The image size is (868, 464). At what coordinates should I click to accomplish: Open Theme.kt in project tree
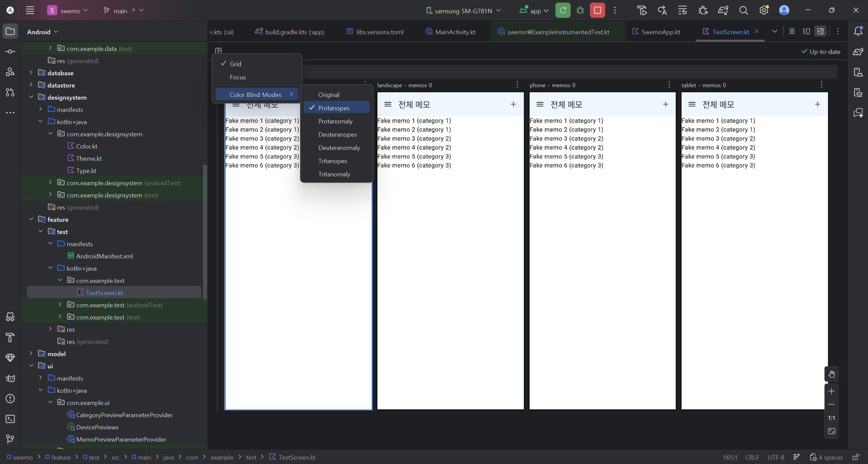pyautogui.click(x=88, y=158)
